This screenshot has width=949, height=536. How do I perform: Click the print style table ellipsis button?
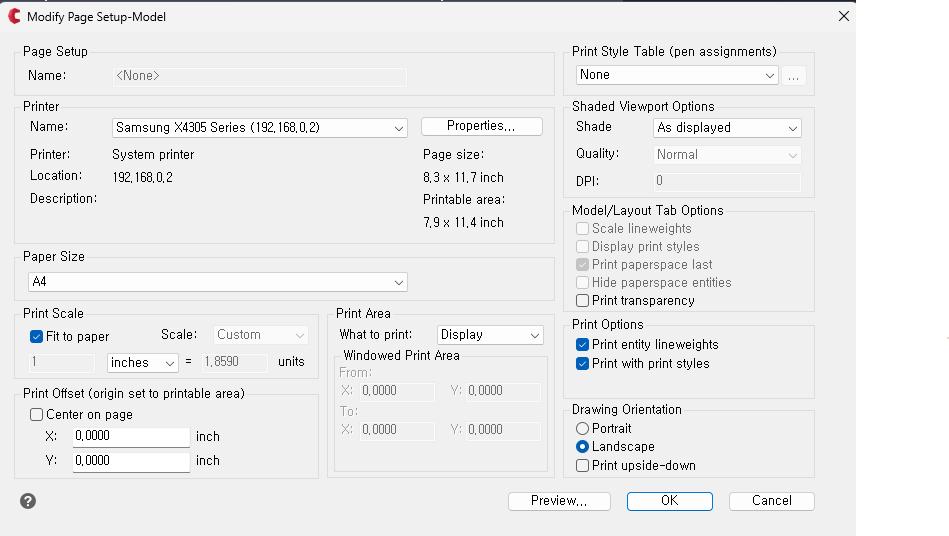[x=793, y=75]
